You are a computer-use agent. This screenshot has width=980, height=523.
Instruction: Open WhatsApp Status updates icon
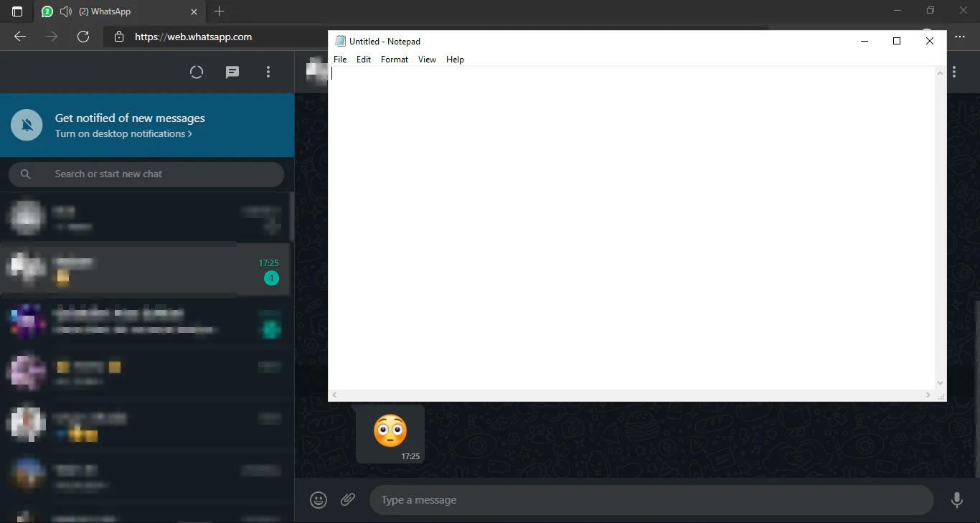pos(197,72)
